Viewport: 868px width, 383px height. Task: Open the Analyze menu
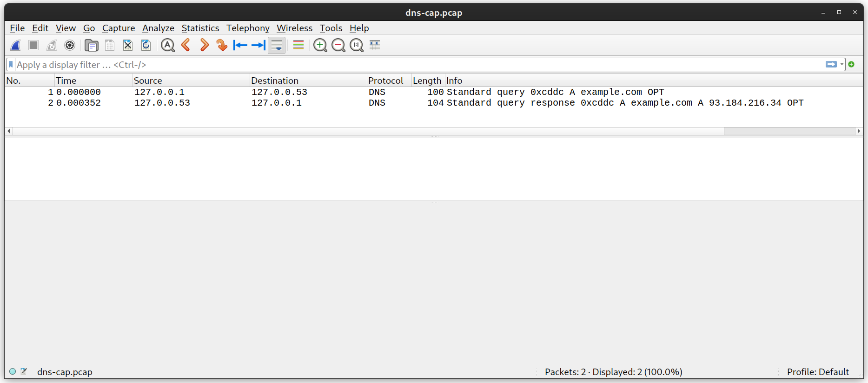click(x=158, y=28)
